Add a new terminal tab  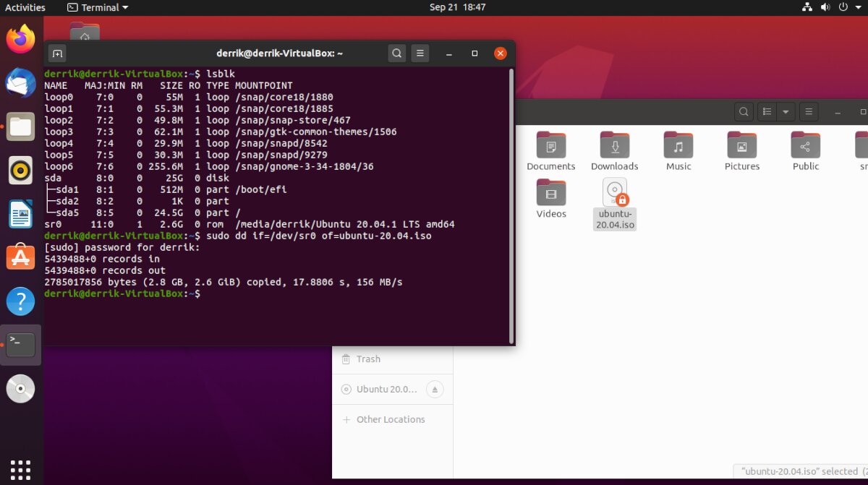57,53
